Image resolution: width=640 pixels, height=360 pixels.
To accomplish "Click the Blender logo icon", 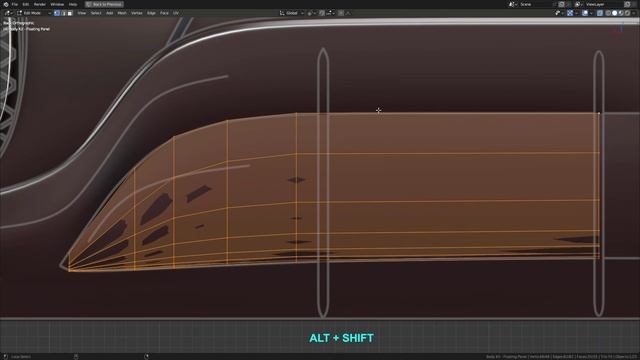I will pyautogui.click(x=6, y=4).
